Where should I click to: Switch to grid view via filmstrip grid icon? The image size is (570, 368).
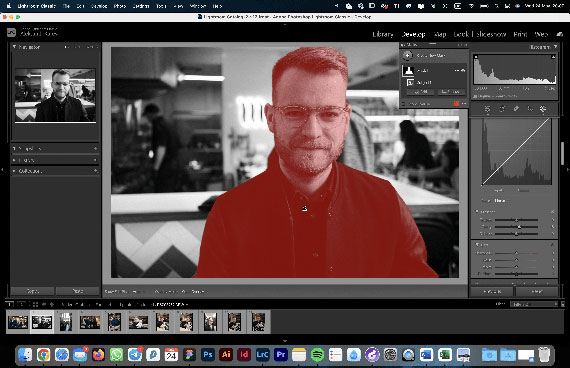click(35, 304)
